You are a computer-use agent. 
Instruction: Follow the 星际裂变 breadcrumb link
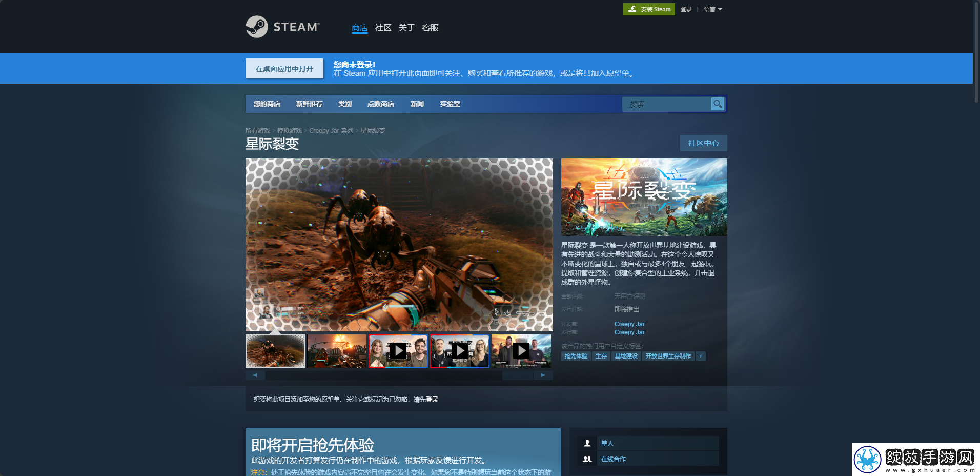373,131
